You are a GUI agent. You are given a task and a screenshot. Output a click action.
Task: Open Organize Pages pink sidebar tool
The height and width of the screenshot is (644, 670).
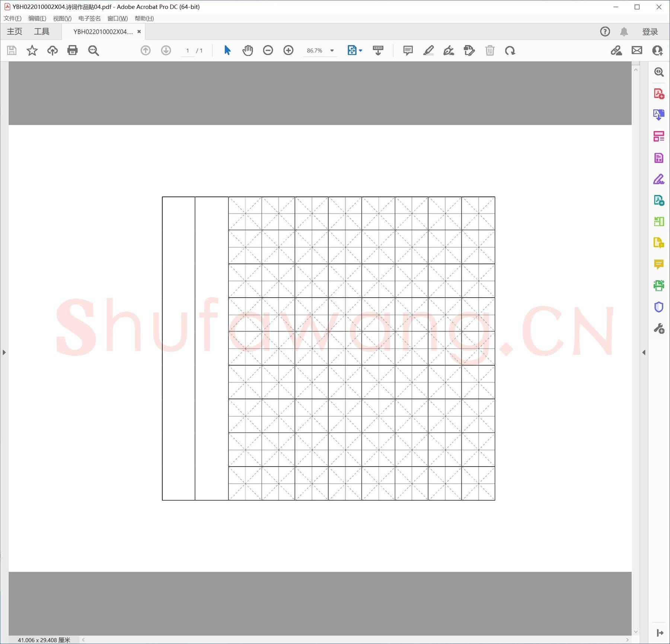(x=659, y=136)
